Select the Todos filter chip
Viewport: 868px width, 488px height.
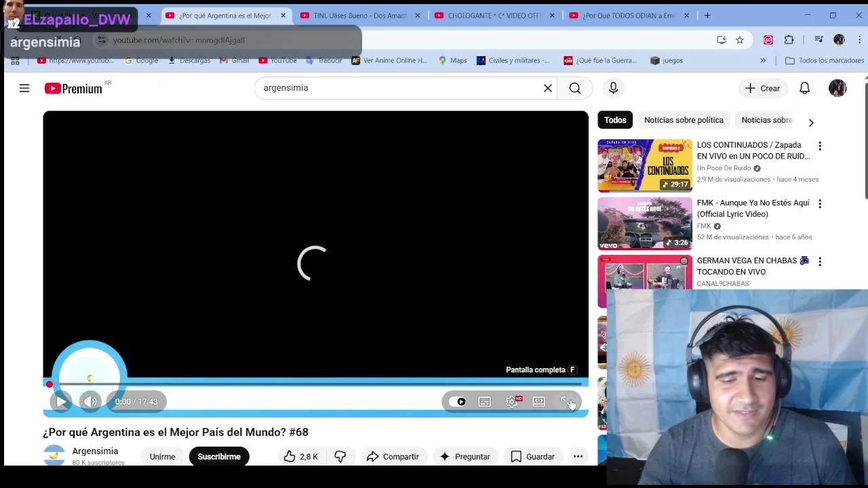coord(615,120)
